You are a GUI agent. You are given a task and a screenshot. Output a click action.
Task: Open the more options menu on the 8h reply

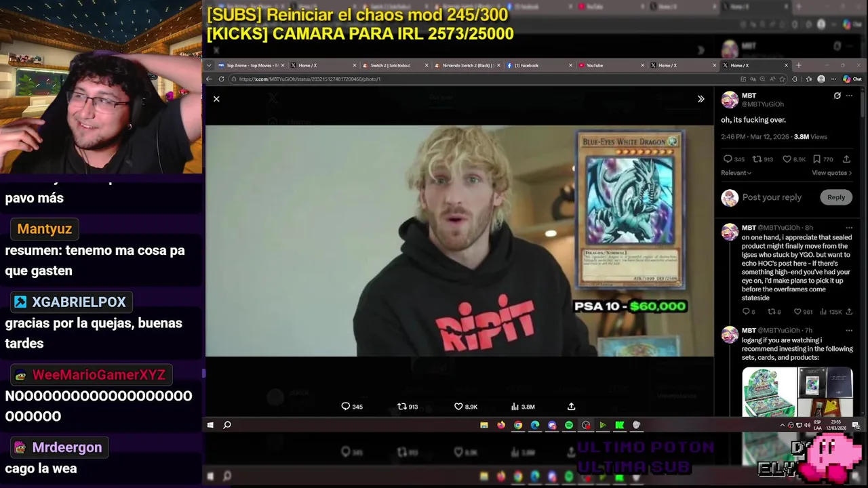[x=849, y=228]
